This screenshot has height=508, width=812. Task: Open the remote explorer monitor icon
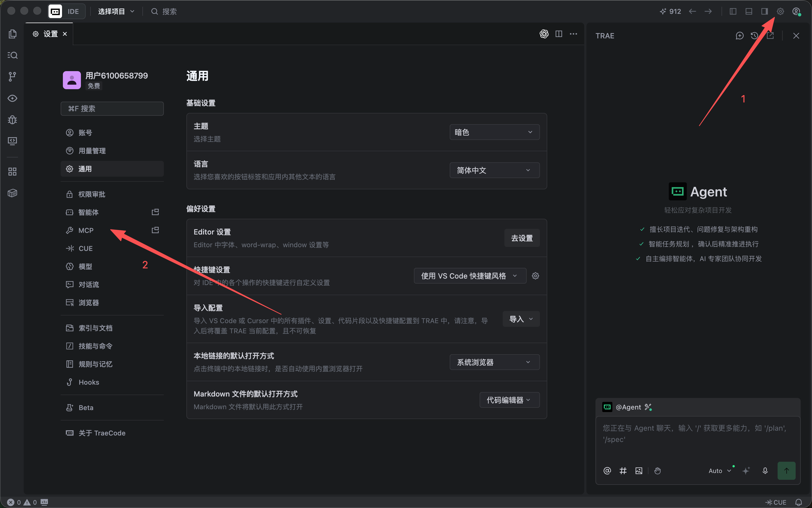(12, 141)
